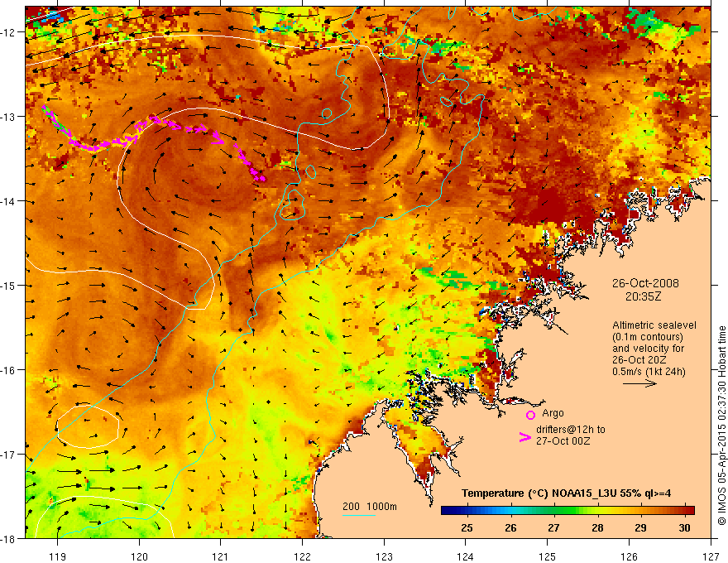The height and width of the screenshot is (563, 728).
Task: Click the latitude label -16
Action: (9, 370)
